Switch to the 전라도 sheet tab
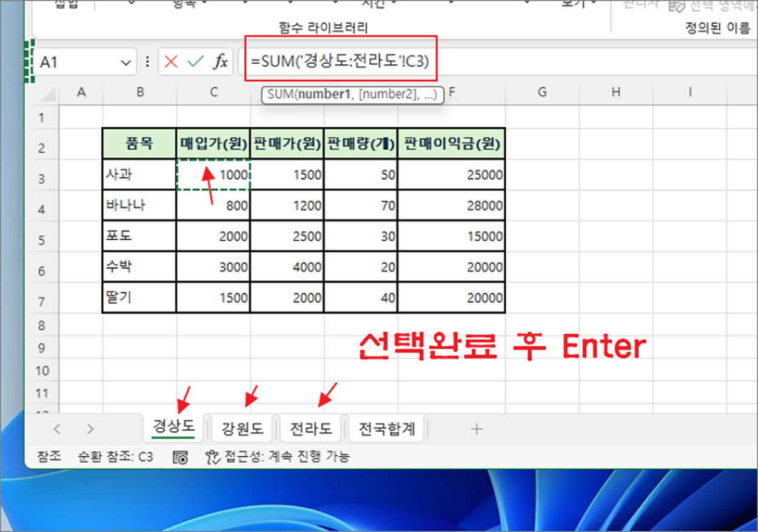The height and width of the screenshot is (532, 758). (x=310, y=429)
